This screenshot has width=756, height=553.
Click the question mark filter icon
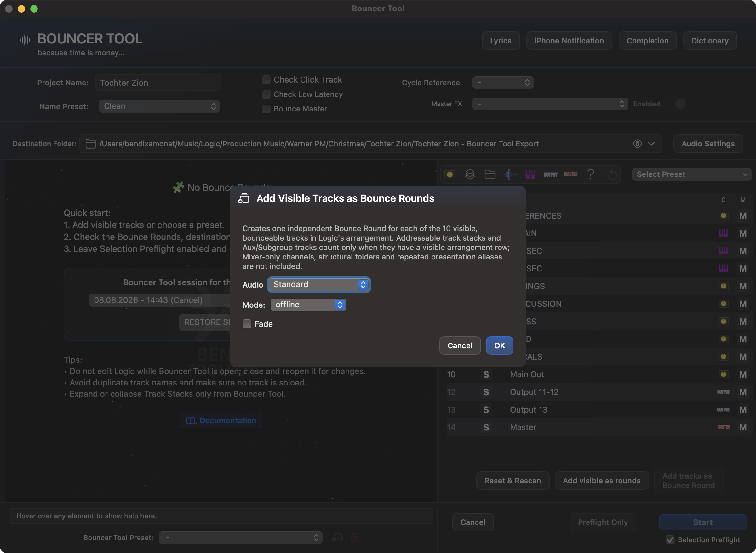point(591,174)
